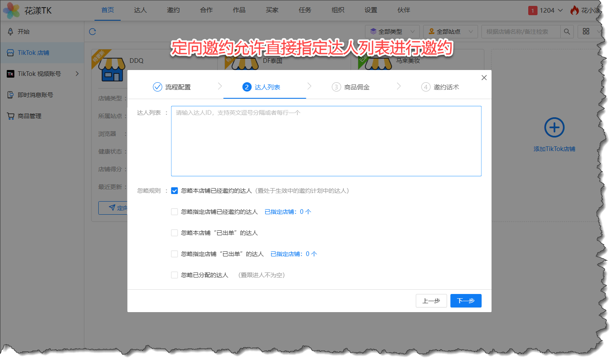Uncheck 忽略本店铺已经邀约的达人 checkbox
The image size is (616, 364).
tap(174, 191)
